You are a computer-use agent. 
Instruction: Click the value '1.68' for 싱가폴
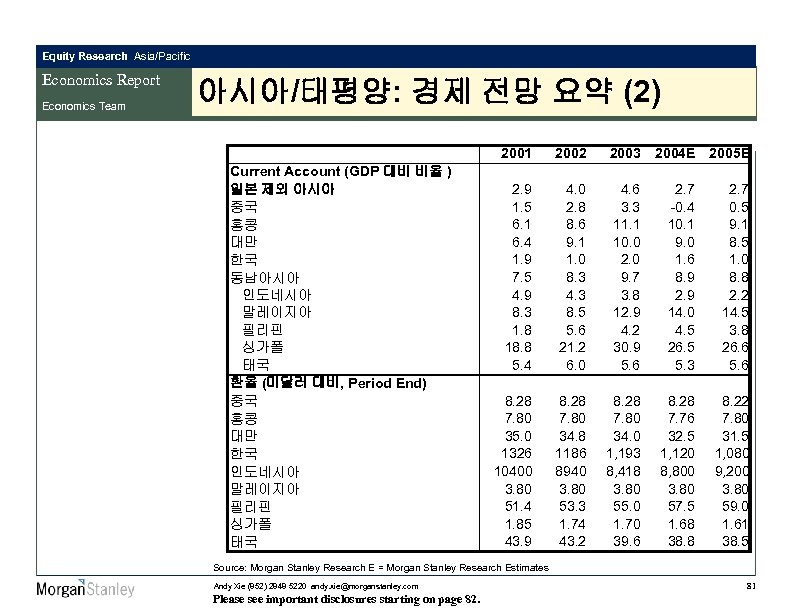(x=681, y=524)
